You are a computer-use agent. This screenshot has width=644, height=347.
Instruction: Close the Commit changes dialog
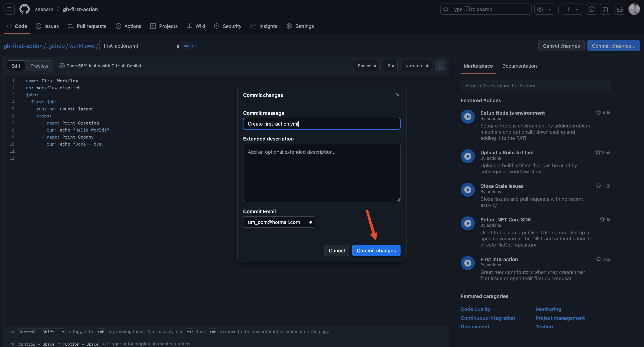point(398,95)
